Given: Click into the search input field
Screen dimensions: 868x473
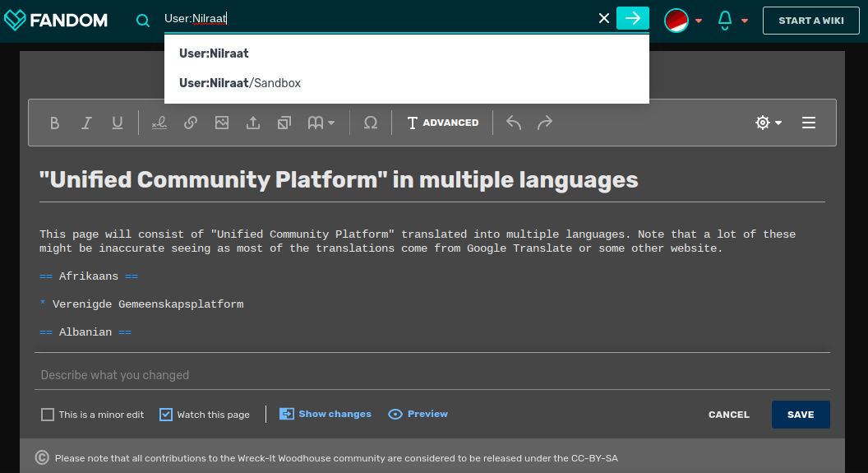Looking at the screenshot, I should [x=379, y=18].
